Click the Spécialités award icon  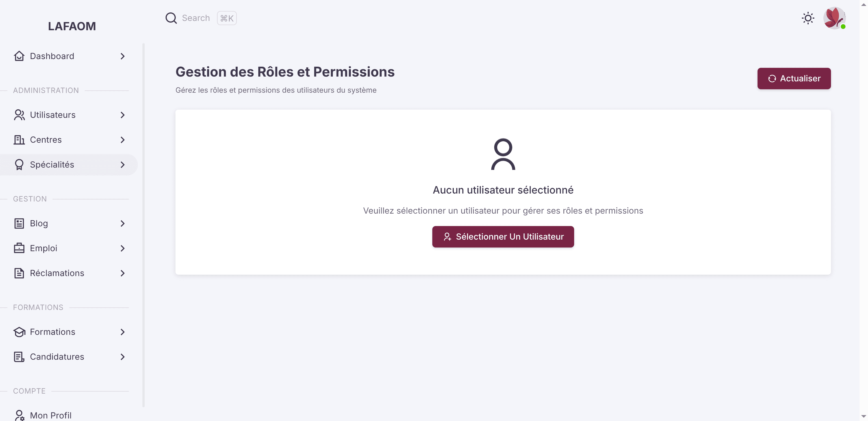tap(19, 164)
